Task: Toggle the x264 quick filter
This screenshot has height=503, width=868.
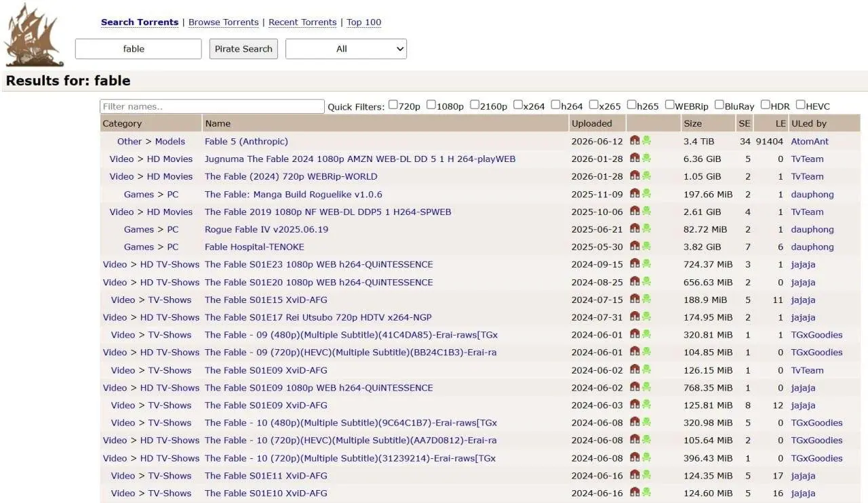Action: [x=518, y=105]
